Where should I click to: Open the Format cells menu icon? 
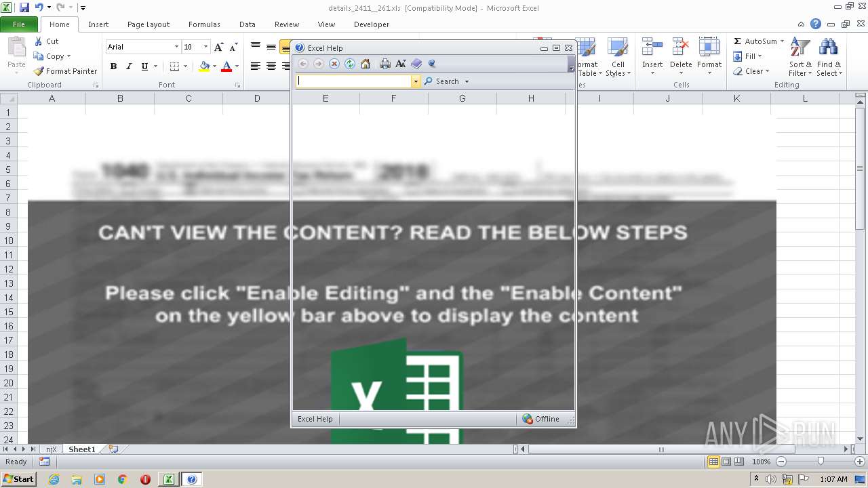coord(709,47)
